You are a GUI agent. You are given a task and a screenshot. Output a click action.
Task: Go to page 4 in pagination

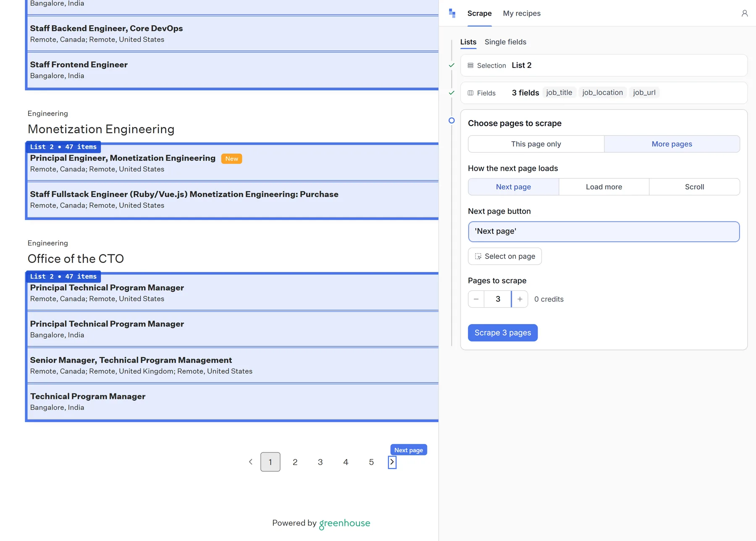pos(346,462)
